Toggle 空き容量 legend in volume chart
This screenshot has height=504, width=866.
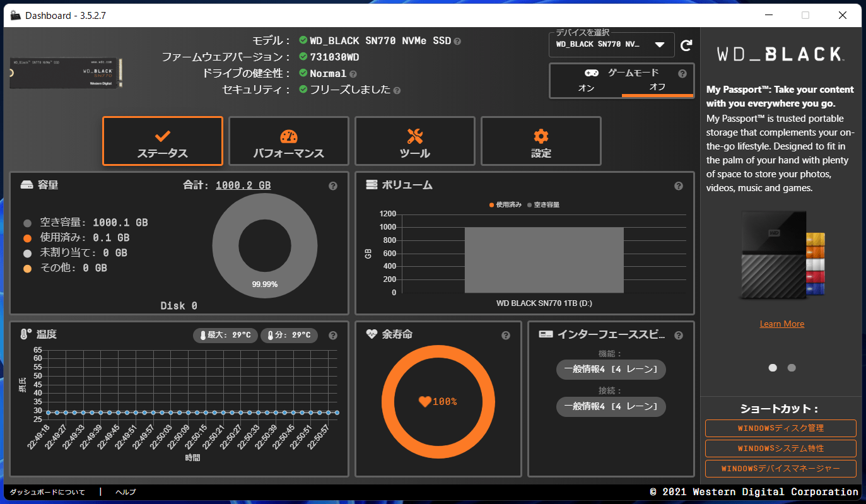[x=543, y=204]
